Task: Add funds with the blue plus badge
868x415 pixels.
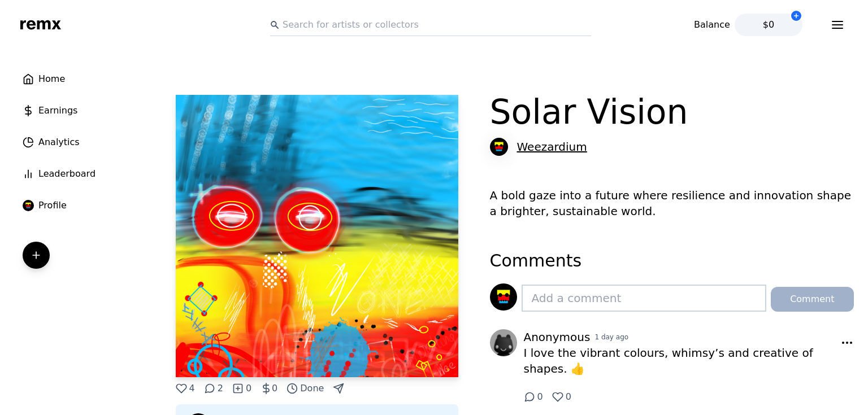Action: point(796,16)
